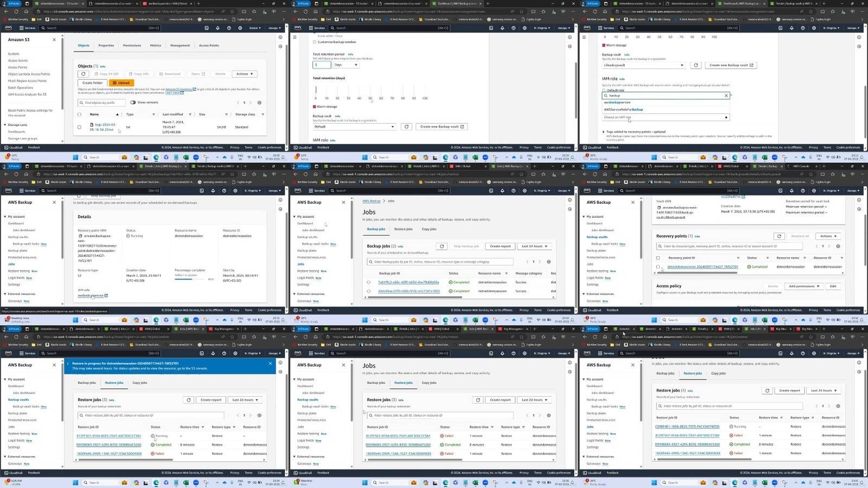
Task: Close AWS Backup sidebar beside job Details
Action: point(54,202)
